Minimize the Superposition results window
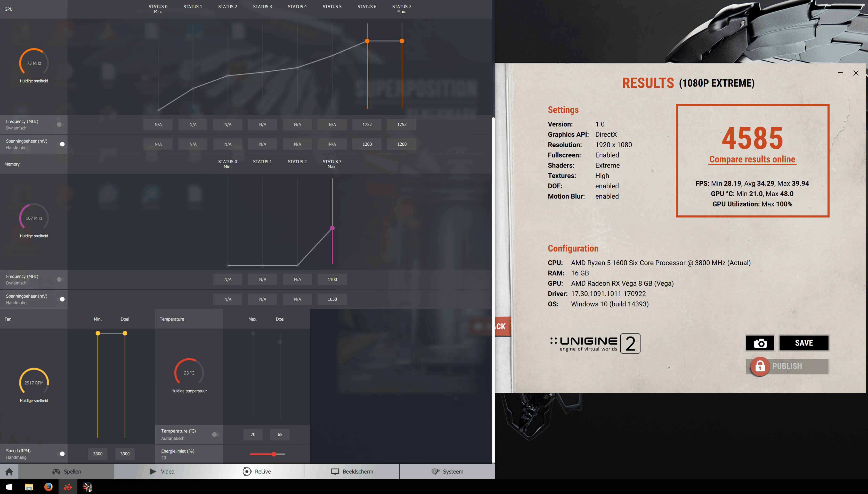 840,73
